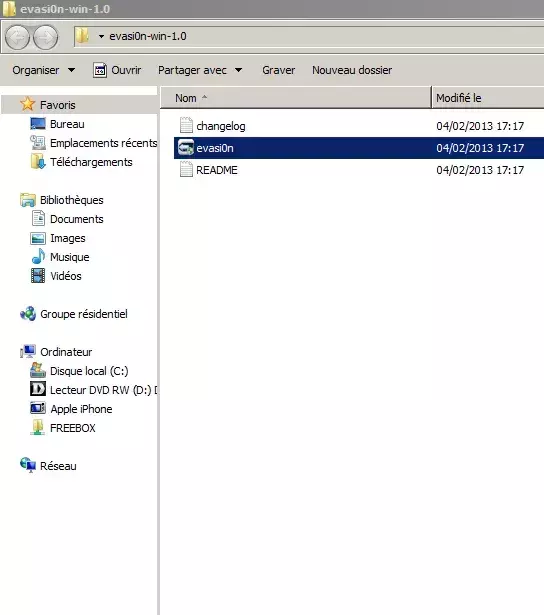Click the Favoris star icon

click(28, 104)
